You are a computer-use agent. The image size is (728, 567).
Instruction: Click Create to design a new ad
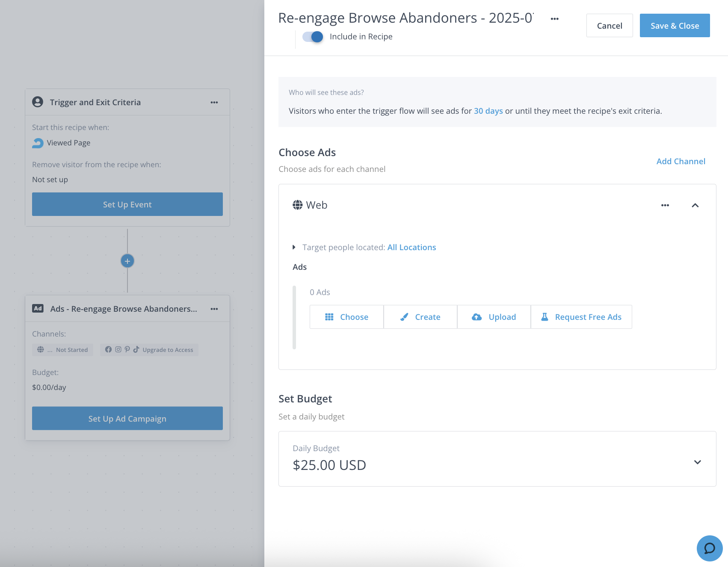420,317
